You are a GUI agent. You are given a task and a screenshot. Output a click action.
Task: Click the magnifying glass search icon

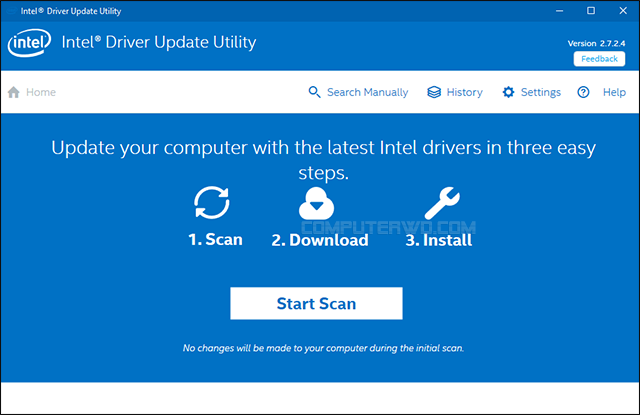(314, 92)
